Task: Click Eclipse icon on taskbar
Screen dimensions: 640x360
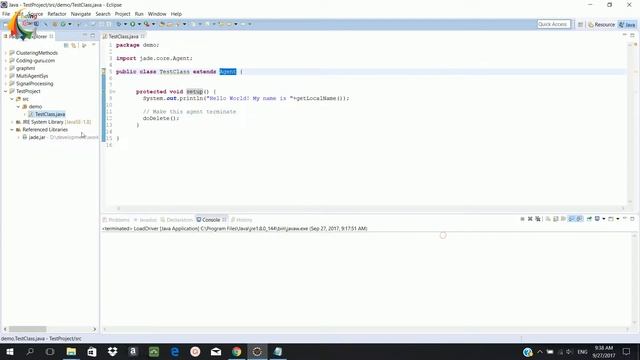Action: tap(257, 351)
